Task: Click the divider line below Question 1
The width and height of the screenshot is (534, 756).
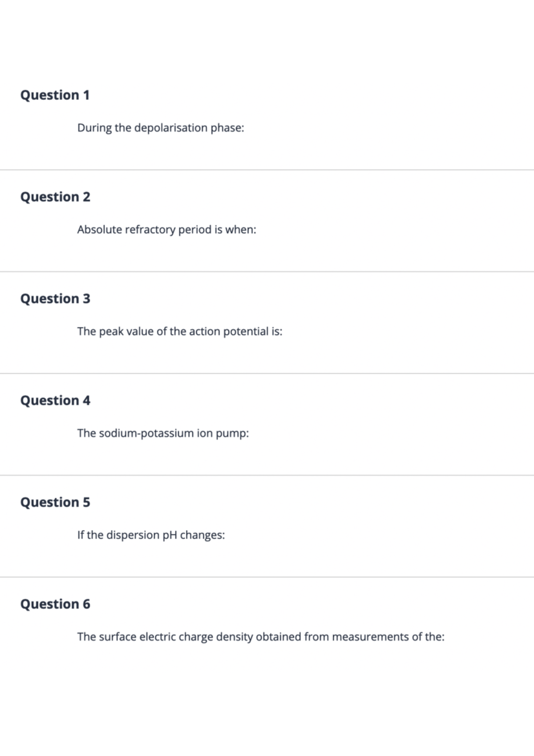Action: coord(267,170)
